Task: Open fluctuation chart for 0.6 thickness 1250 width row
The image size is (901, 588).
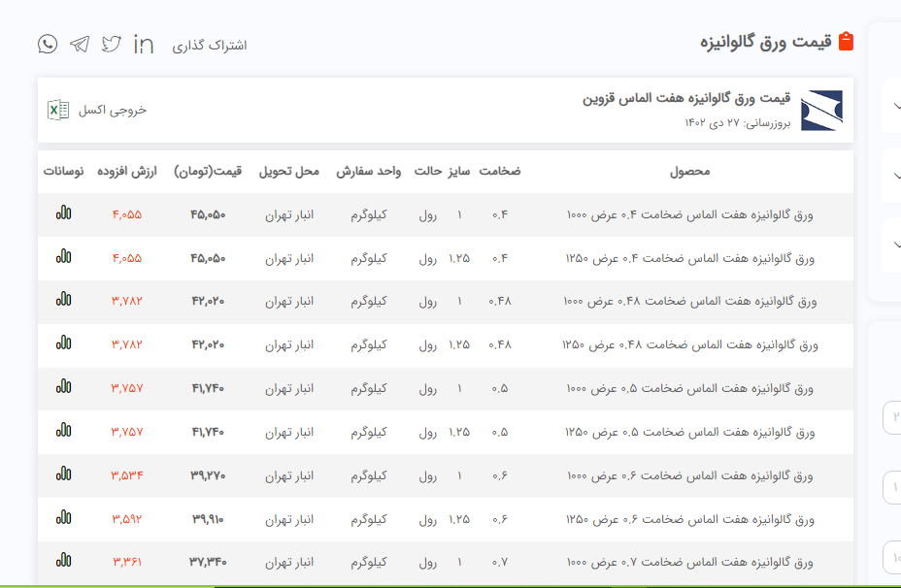Action: point(63,517)
